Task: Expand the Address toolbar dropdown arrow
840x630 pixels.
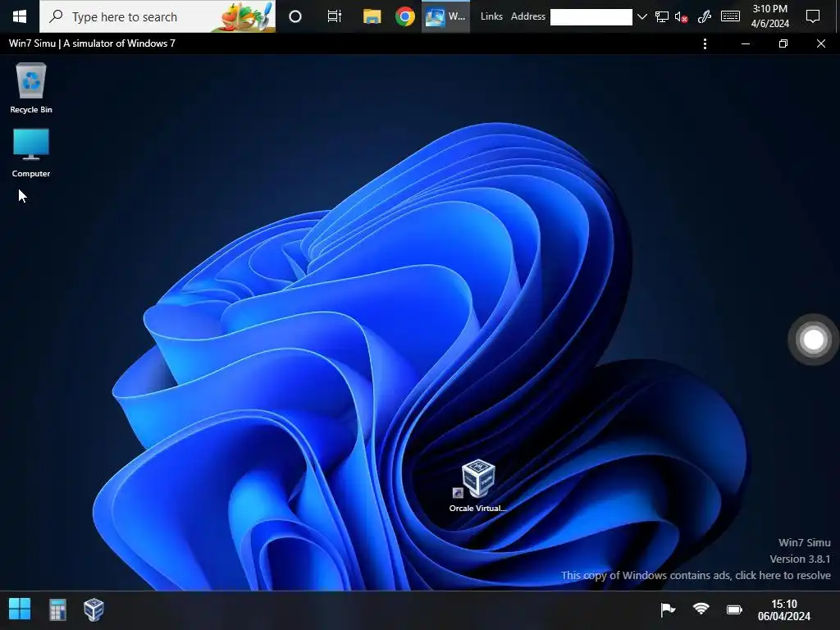Action: coord(641,17)
